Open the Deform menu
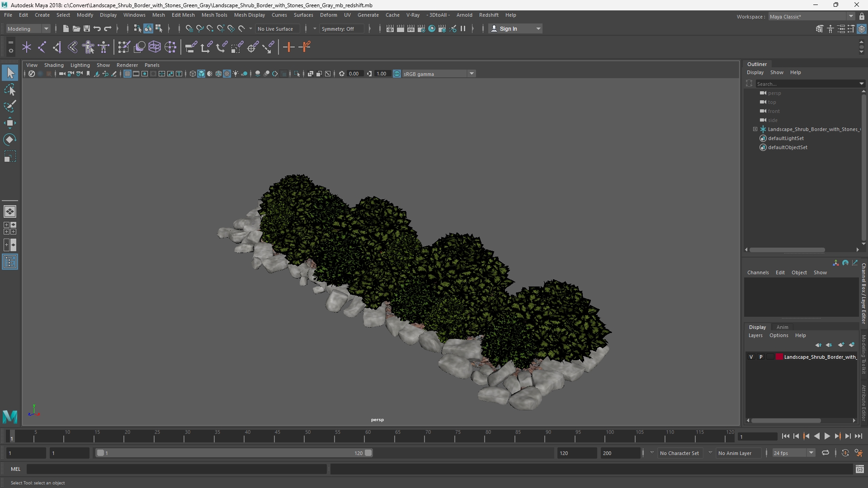Image resolution: width=868 pixels, height=488 pixels. coord(328,15)
